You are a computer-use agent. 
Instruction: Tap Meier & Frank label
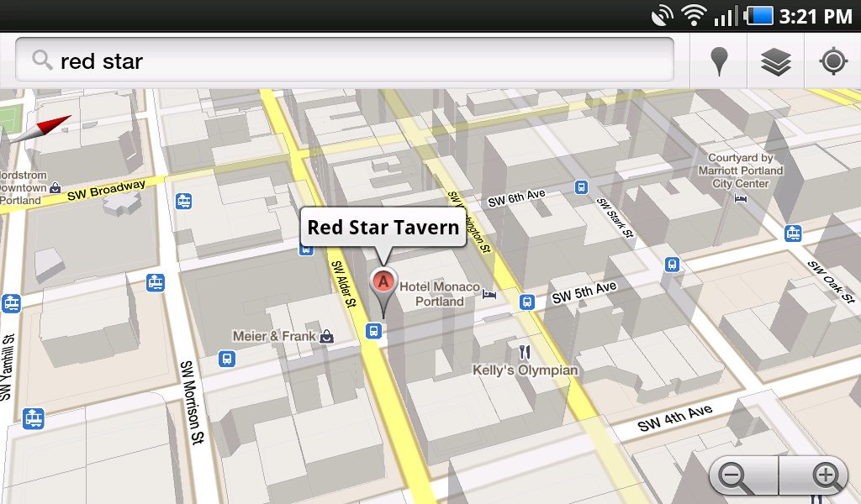274,336
